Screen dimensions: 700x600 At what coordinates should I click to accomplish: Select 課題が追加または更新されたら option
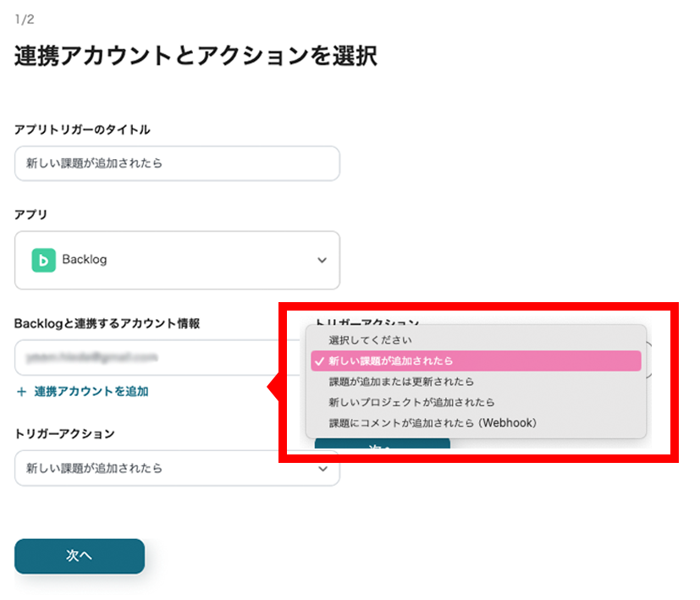(401, 382)
